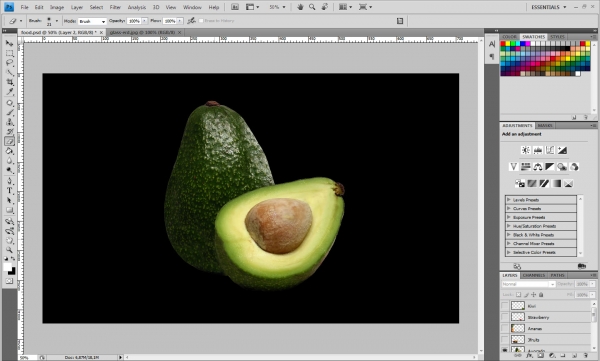Add a Photo Filter adjustment

(562, 167)
